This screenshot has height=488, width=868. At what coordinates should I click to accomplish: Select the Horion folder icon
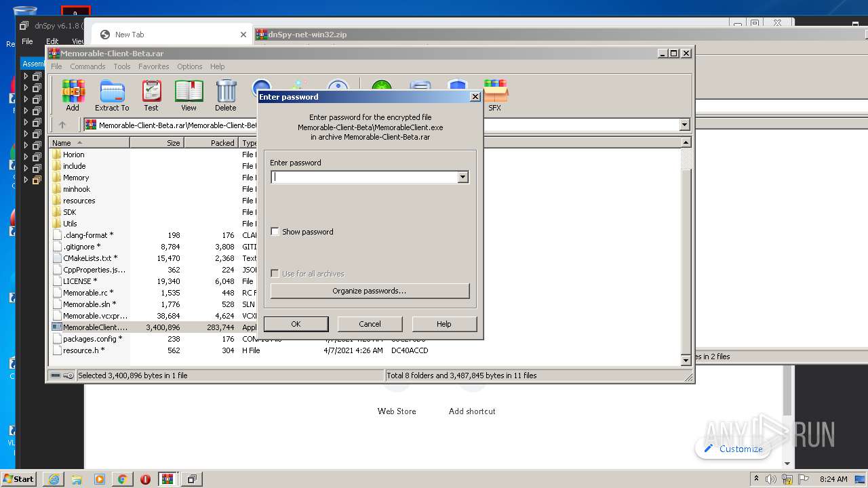tap(57, 155)
